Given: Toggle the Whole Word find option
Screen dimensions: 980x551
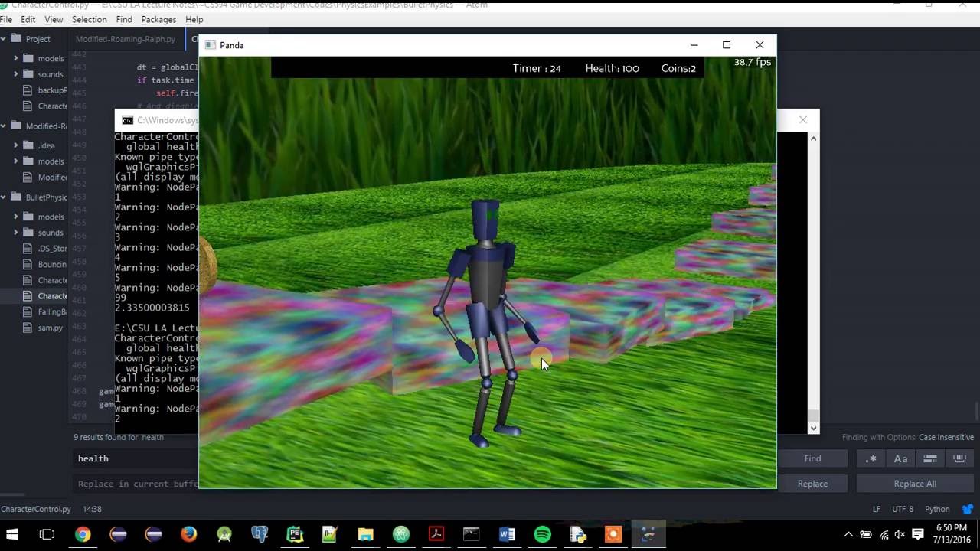Looking at the screenshot, I should (x=959, y=458).
